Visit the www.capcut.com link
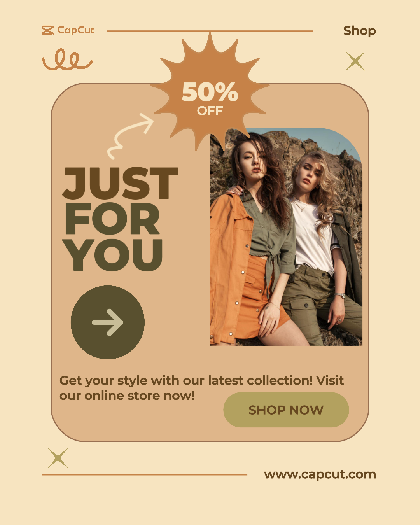Viewport: 420px width, 525px height. pyautogui.click(x=320, y=474)
